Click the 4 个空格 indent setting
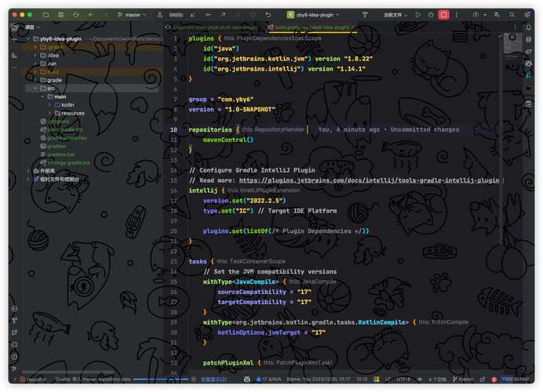Screen dimensions: 543x392 click(437, 379)
